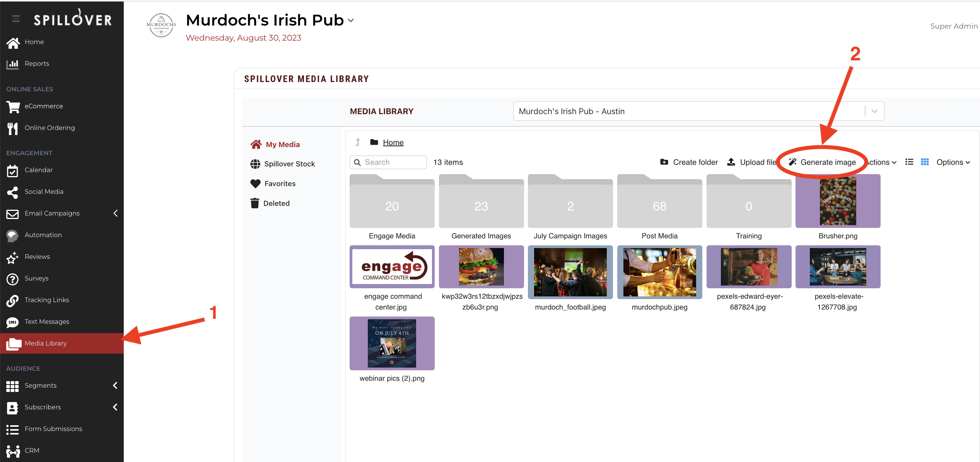Viewport: 980px width, 462px height.
Task: Select murdochpub.jpeg thumbnail
Action: coord(660,272)
